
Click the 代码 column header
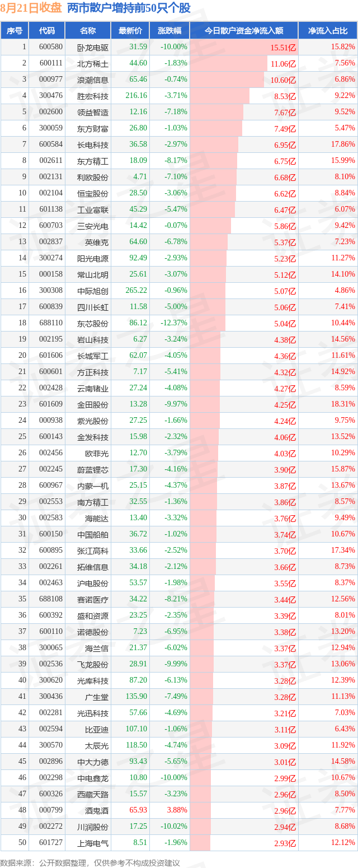(x=46, y=30)
